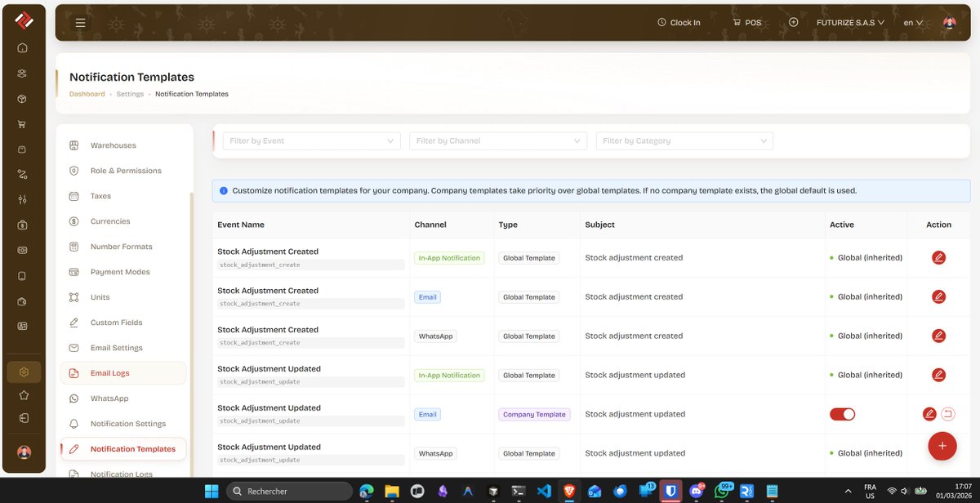Open the taskbar clock showing 17:07
Image resolution: width=980 pixels, height=503 pixels.
955,491
